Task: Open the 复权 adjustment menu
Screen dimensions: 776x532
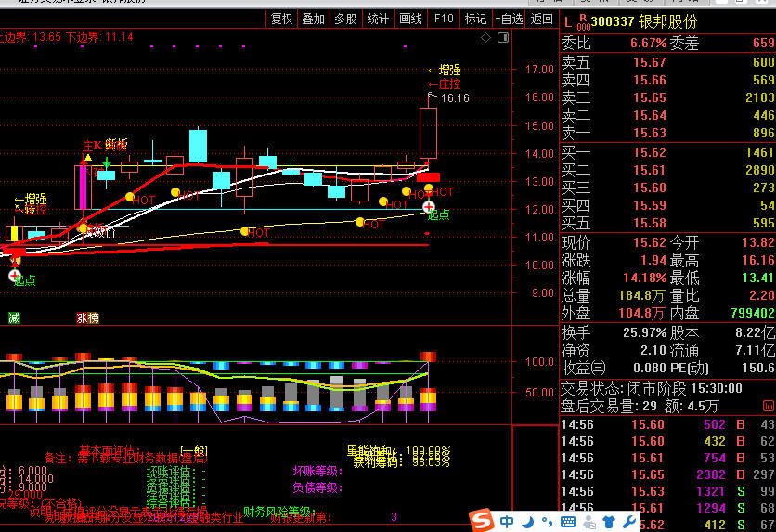Action: point(281,19)
